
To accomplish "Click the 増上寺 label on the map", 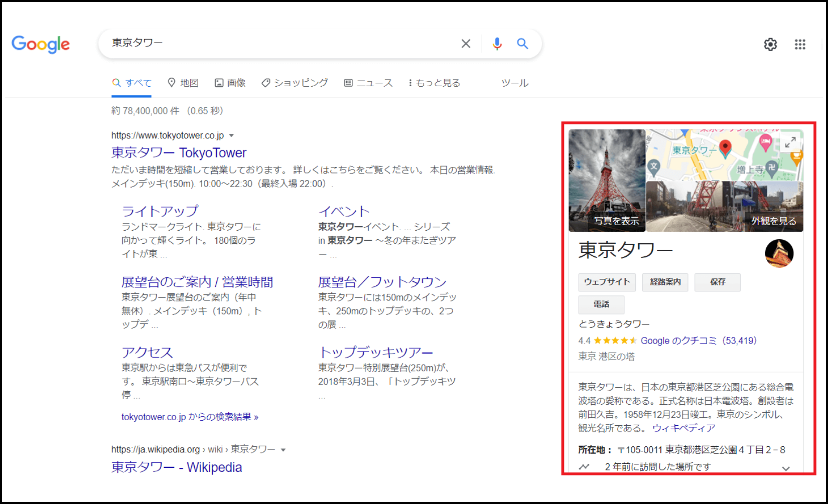I will point(749,170).
